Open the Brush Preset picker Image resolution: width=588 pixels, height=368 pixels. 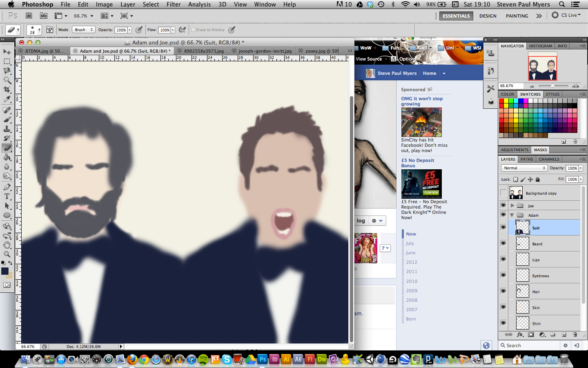coord(34,30)
